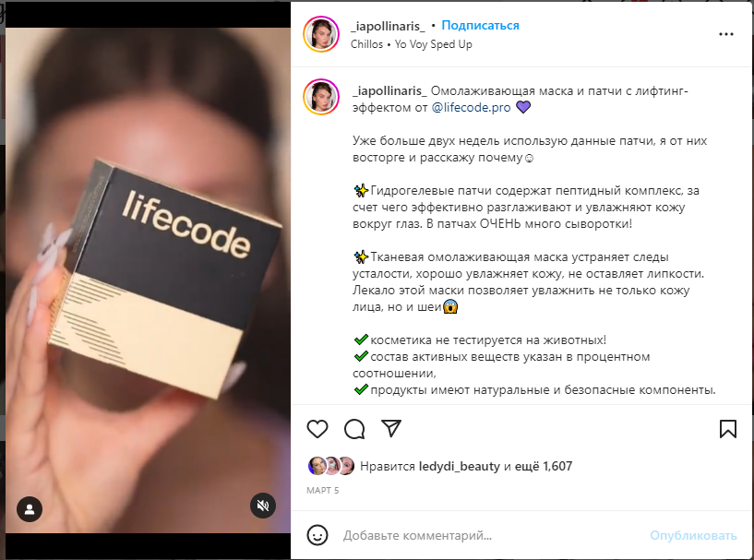
Task: Like the post with heart icon
Action: tap(317, 429)
